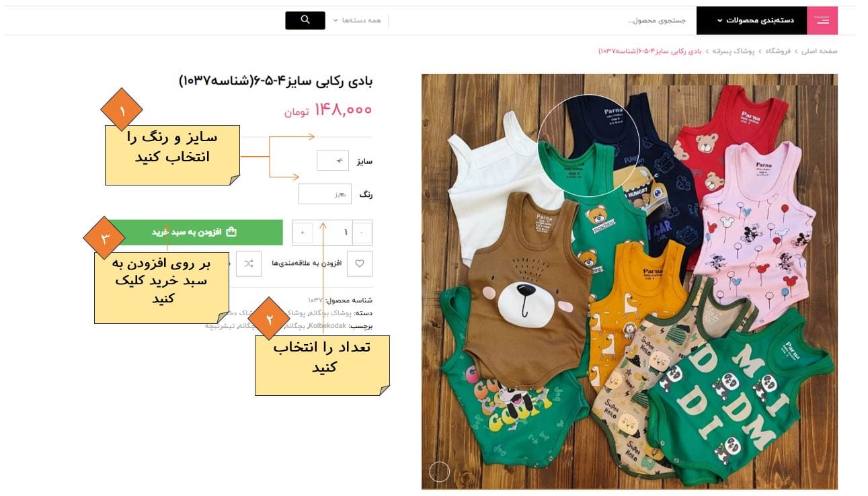868x496 pixels.
Task: Open the دسته‌بندی محصولات menu
Action: pyautogui.click(x=752, y=21)
